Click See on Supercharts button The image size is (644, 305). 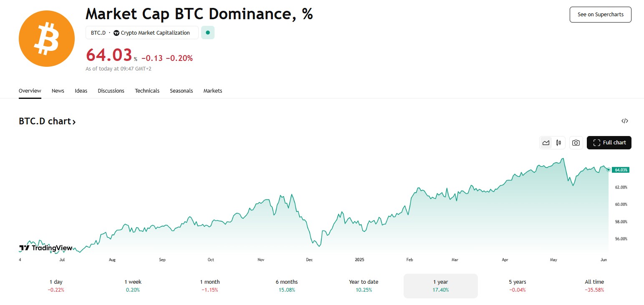(600, 15)
